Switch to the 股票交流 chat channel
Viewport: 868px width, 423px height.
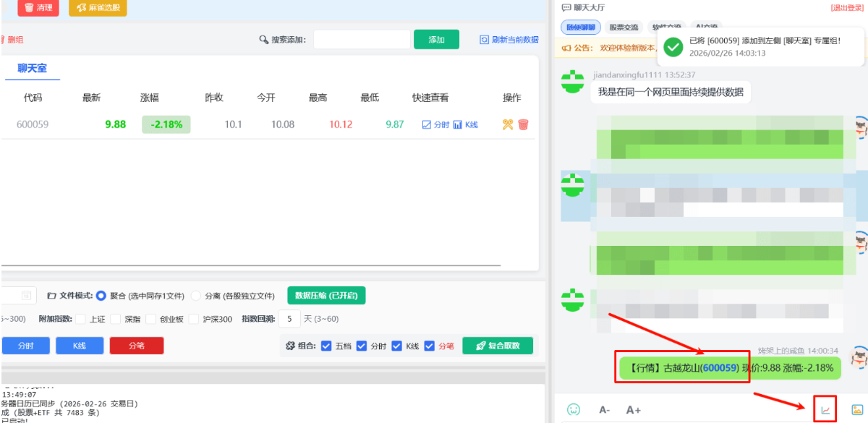click(624, 27)
